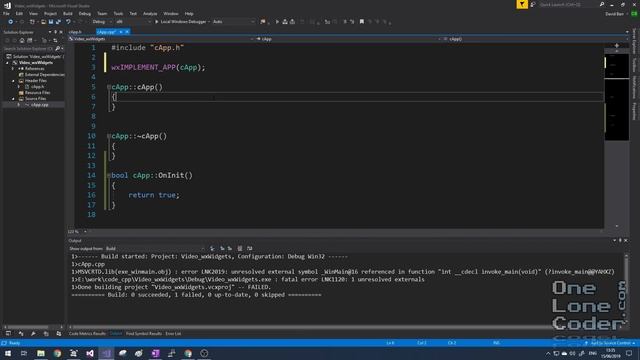Click the Windows Start button
The height and width of the screenshot is (360, 640).
coord(8,353)
